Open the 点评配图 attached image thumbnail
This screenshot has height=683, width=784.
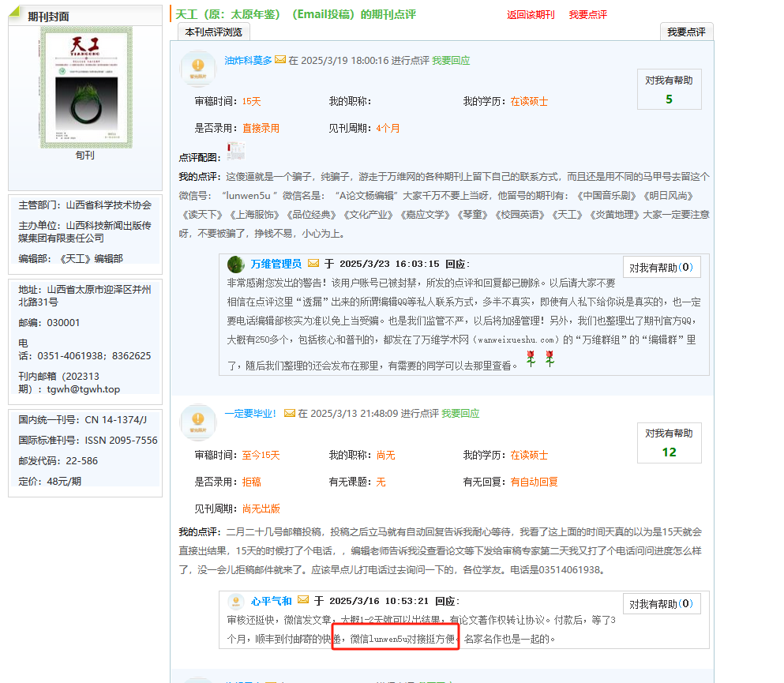point(235,152)
